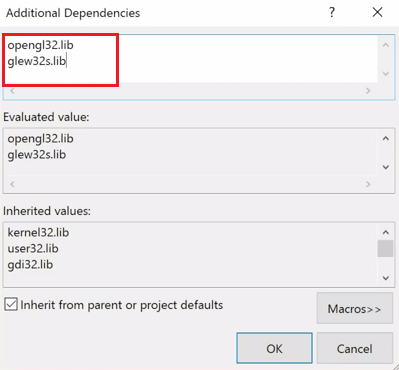Viewport: 399px width, 370px height.
Task: Open the Macros>> panel
Action: 355,308
